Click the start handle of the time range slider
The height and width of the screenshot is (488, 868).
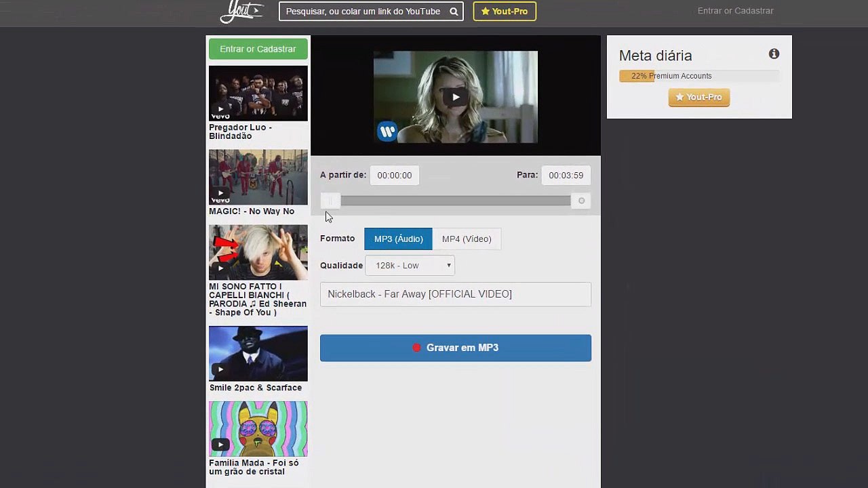tap(330, 201)
